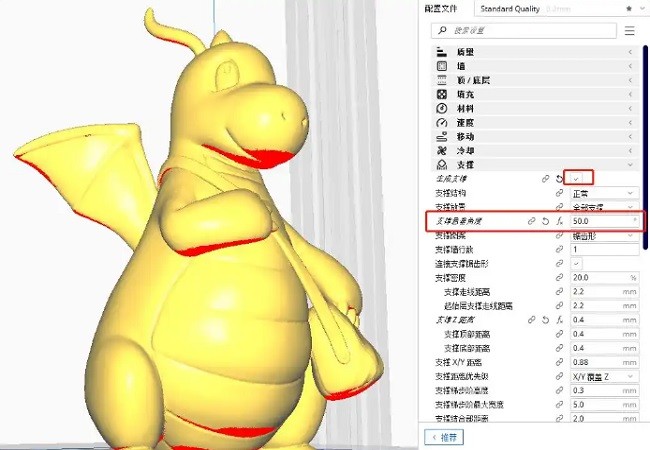Click the star icon on the Standard Quality profile
The height and width of the screenshot is (450, 650).
pos(629,8)
